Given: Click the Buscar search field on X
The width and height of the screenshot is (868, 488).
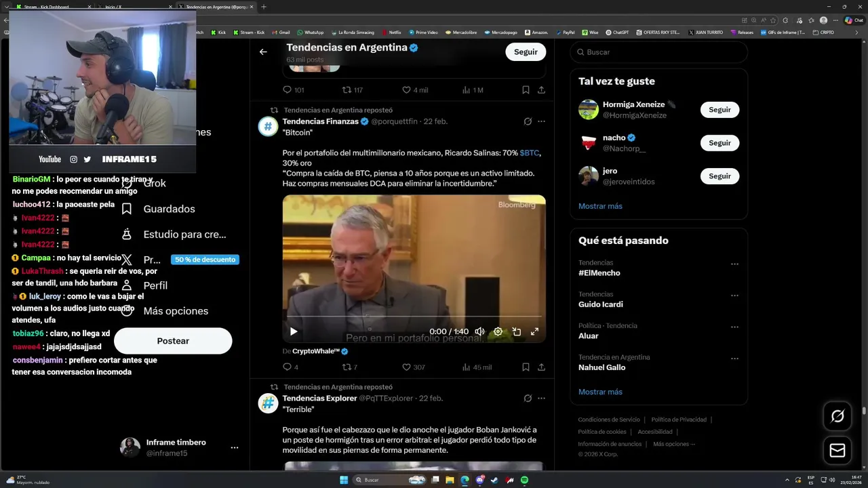Looking at the screenshot, I should (x=658, y=52).
